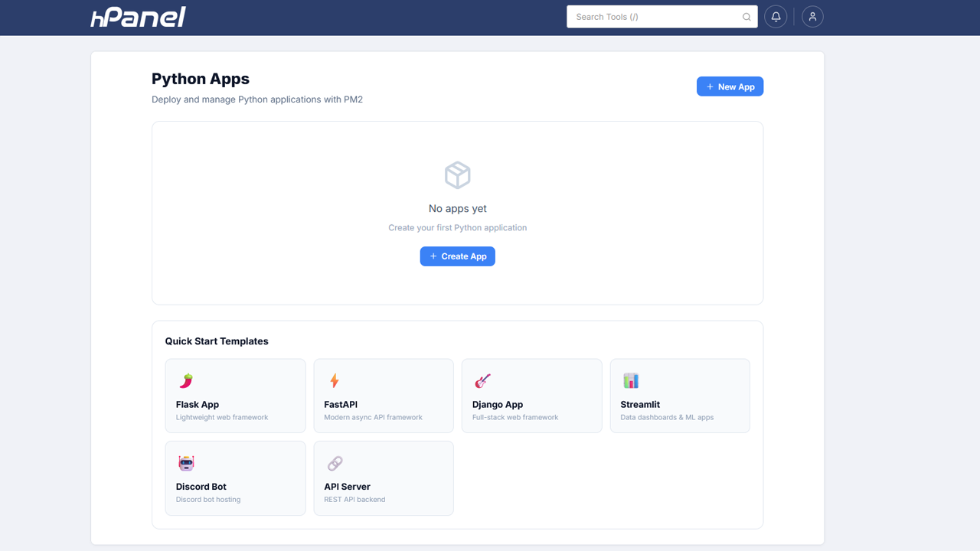980x551 pixels.
Task: Click the New App button
Action: pos(730,86)
